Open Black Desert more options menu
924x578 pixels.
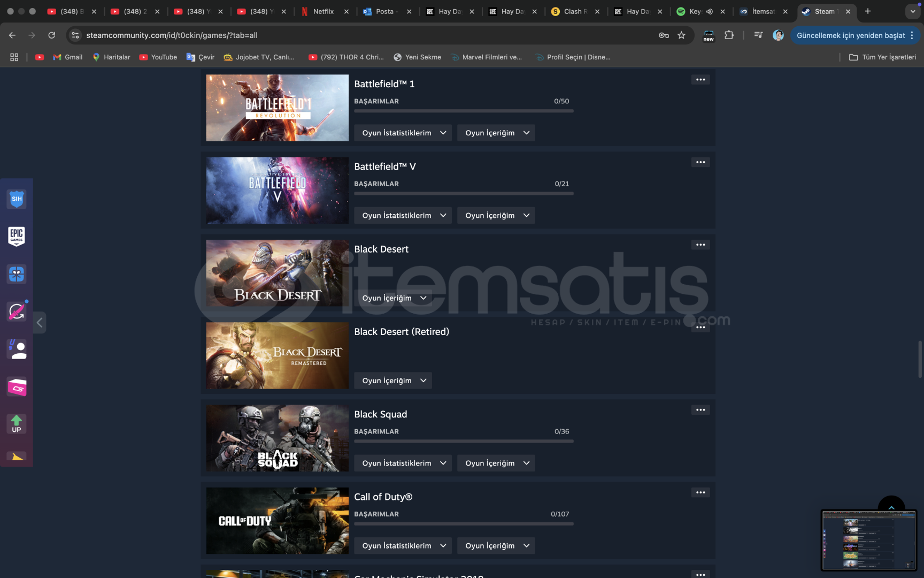point(700,245)
